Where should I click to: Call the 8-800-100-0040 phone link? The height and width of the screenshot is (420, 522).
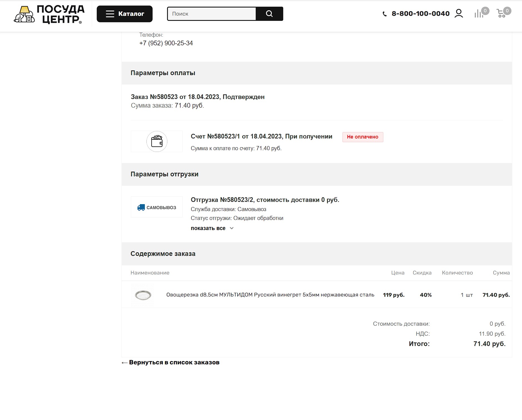point(420,14)
